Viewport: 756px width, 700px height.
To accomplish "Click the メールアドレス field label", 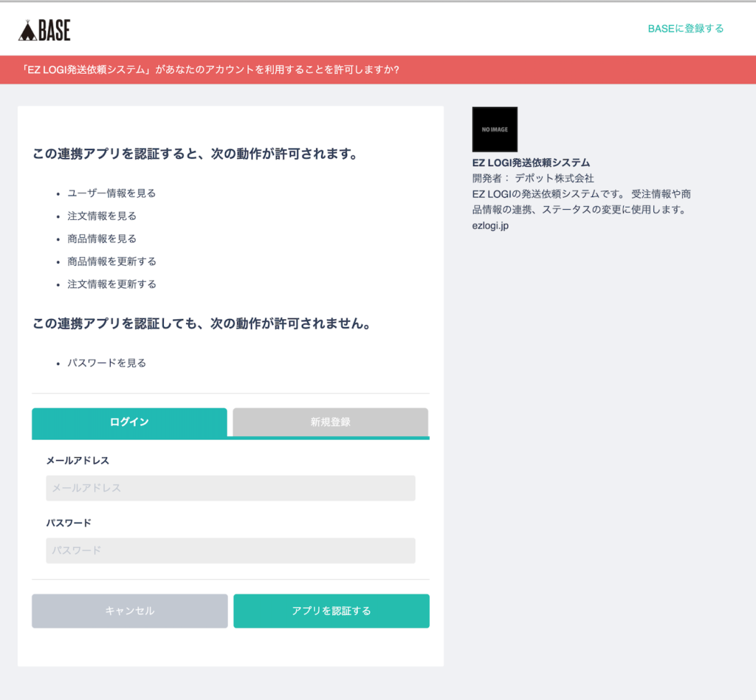I will point(78,461).
